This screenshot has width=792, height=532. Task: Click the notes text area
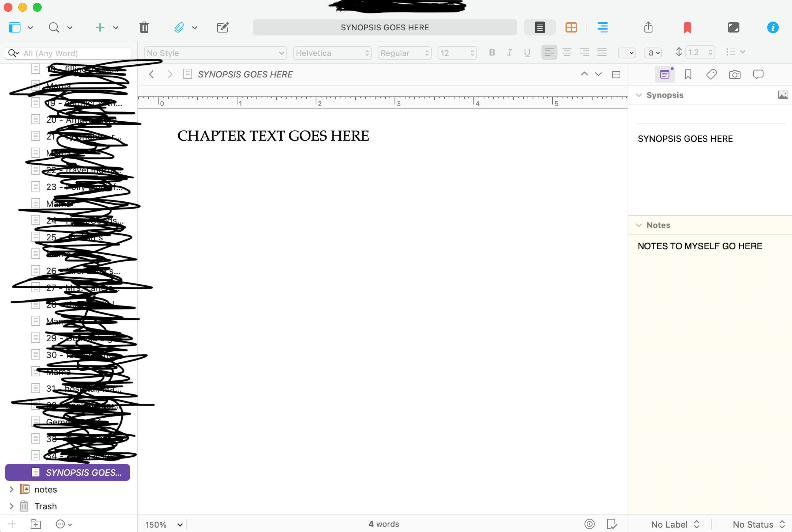click(710, 374)
